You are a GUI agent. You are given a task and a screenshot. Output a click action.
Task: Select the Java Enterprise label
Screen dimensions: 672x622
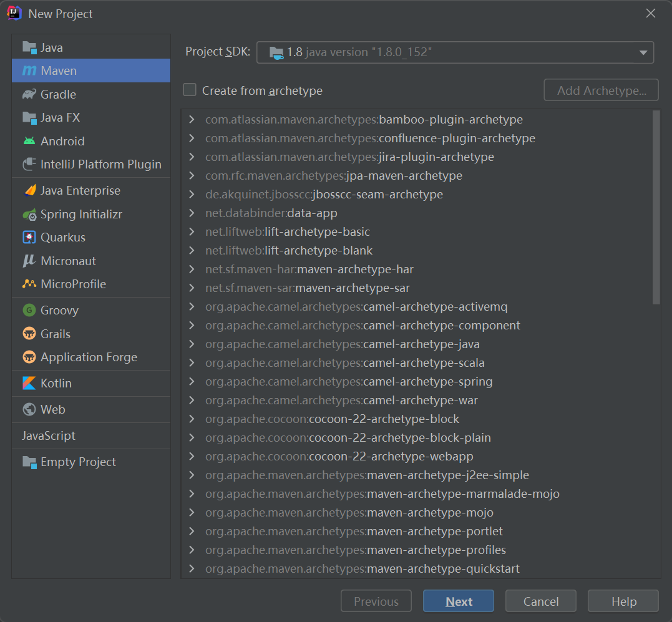[x=80, y=190]
